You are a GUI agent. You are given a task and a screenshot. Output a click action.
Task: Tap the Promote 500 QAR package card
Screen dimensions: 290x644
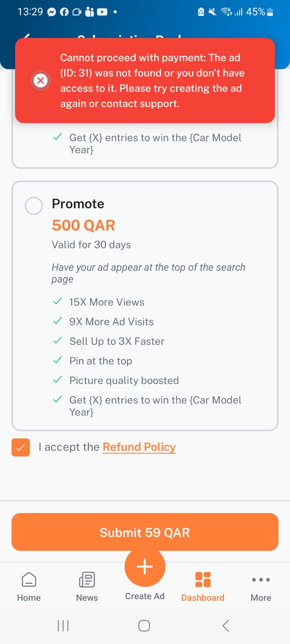pyautogui.click(x=145, y=306)
